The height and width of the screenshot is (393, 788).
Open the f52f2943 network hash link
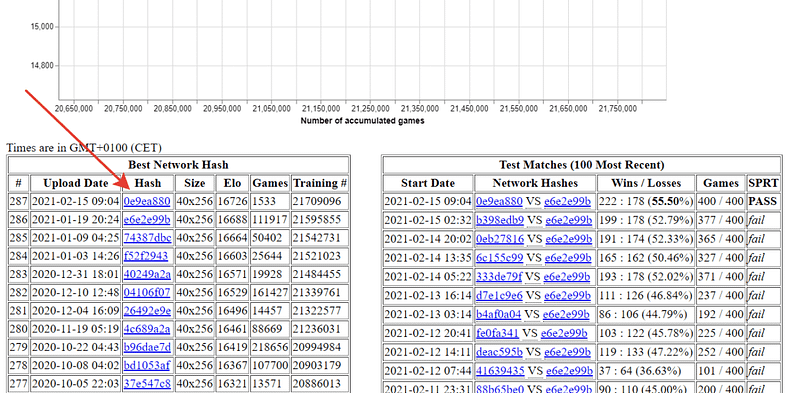click(146, 256)
